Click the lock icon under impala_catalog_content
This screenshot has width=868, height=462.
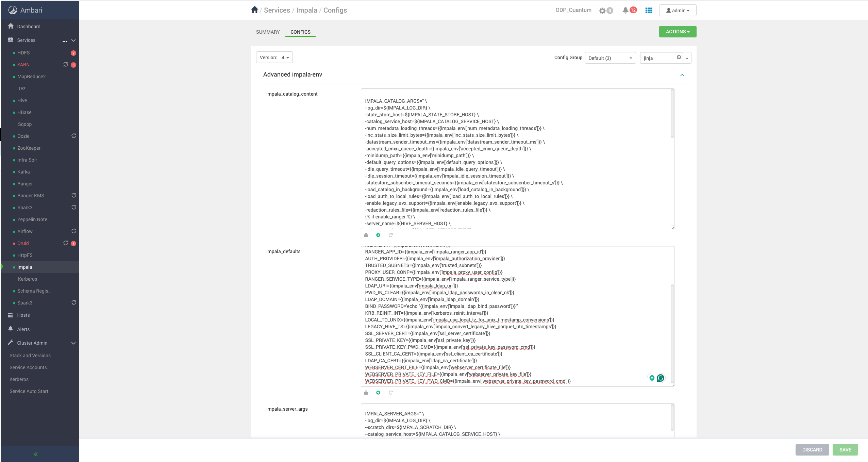(x=366, y=235)
